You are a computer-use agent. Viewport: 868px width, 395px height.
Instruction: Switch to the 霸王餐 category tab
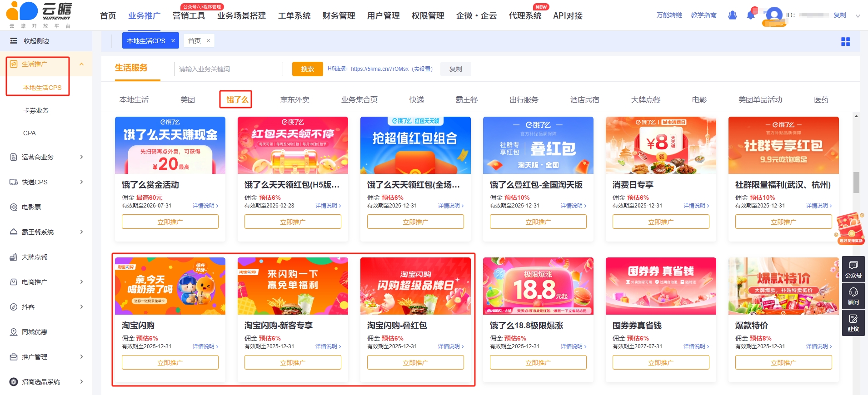point(467,99)
